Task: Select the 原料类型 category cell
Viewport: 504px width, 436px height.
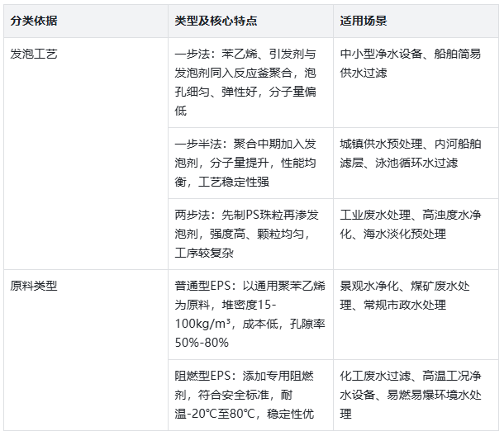Action: click(34, 287)
